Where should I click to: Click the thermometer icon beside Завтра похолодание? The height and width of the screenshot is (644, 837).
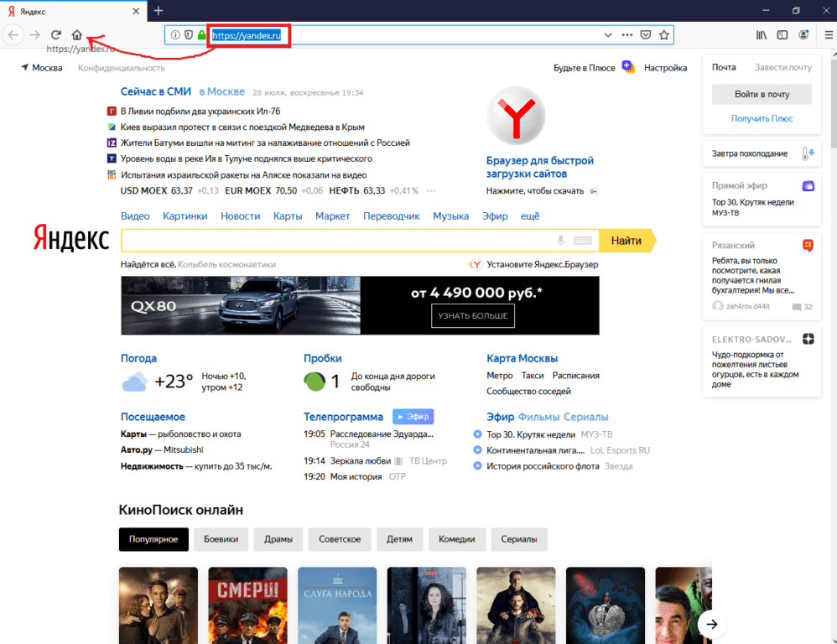coord(808,153)
